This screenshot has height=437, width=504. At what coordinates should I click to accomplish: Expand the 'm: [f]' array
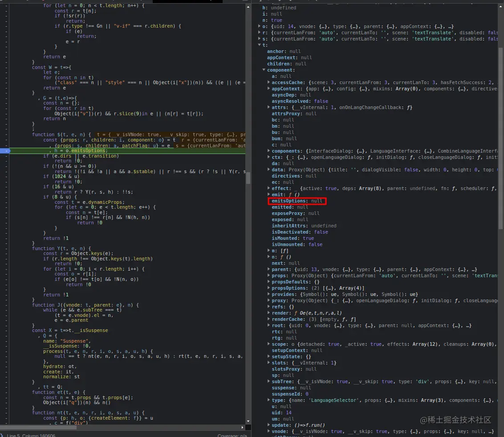tap(269, 251)
